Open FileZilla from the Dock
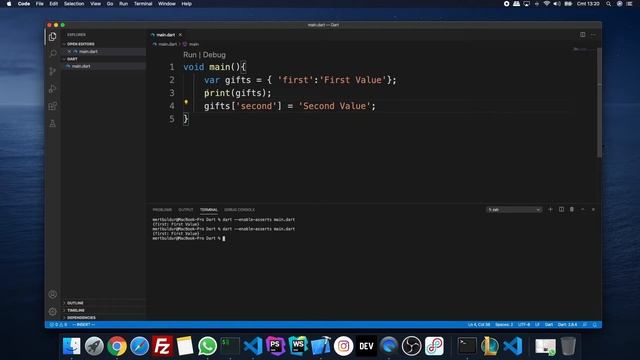640x360 pixels. pyautogui.click(x=162, y=346)
